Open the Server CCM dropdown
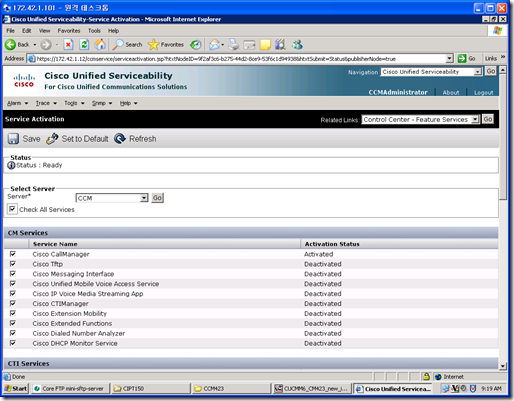The width and height of the screenshot is (514, 401). (x=112, y=198)
